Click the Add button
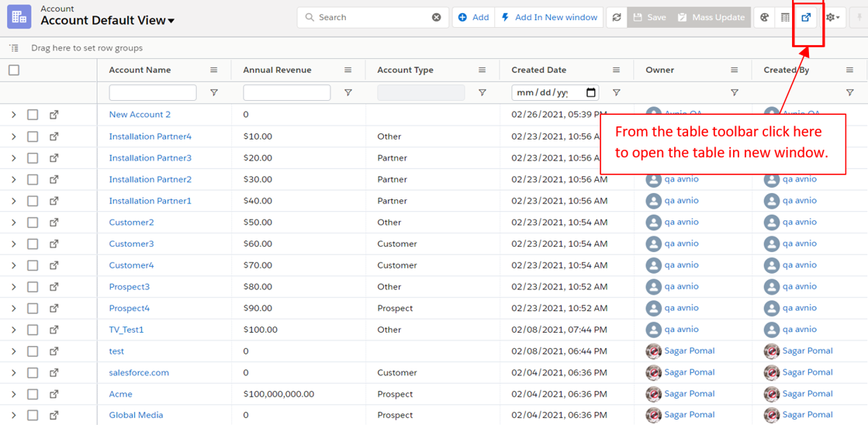This screenshot has height=425, width=868. [473, 17]
